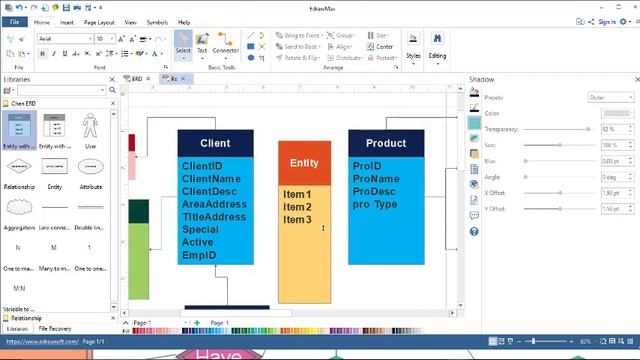Switch to File Recovery tab at bottom left
The height and width of the screenshot is (360, 640).
pos(55,328)
